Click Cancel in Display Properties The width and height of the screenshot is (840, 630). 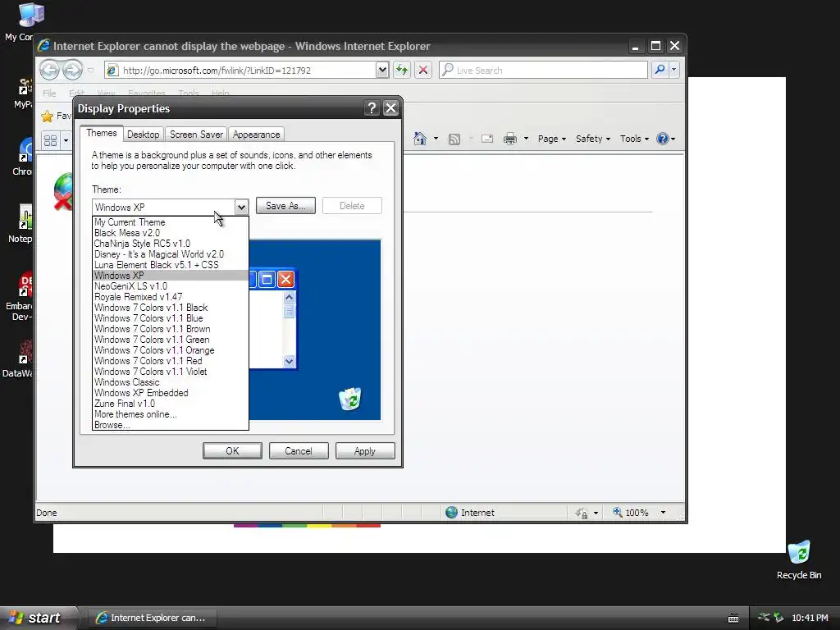point(299,451)
